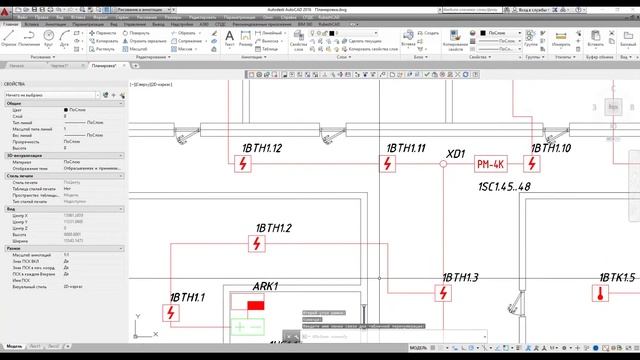The width and height of the screenshot is (640, 360).
Task: Click the Сопряжение (Fillet) command
Action: tap(187, 41)
